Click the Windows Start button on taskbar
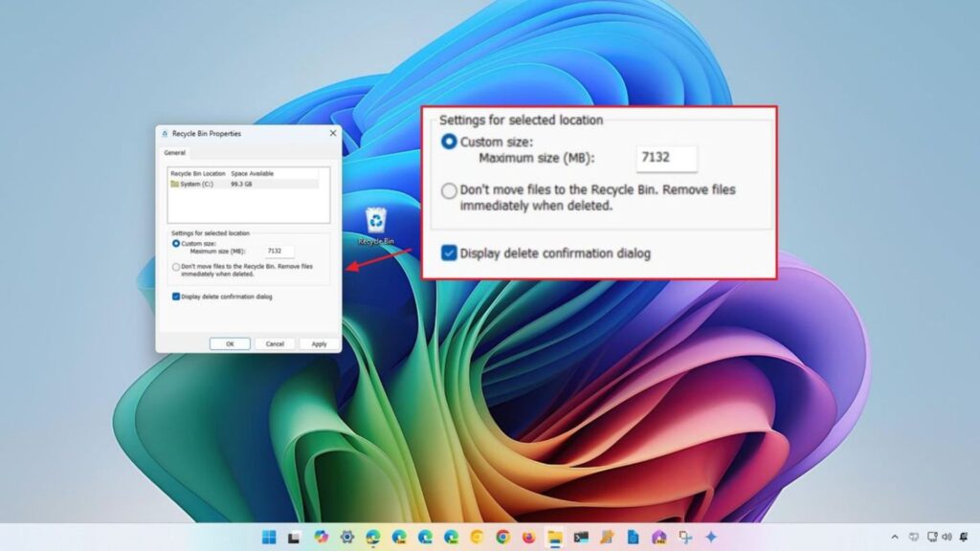 269,537
